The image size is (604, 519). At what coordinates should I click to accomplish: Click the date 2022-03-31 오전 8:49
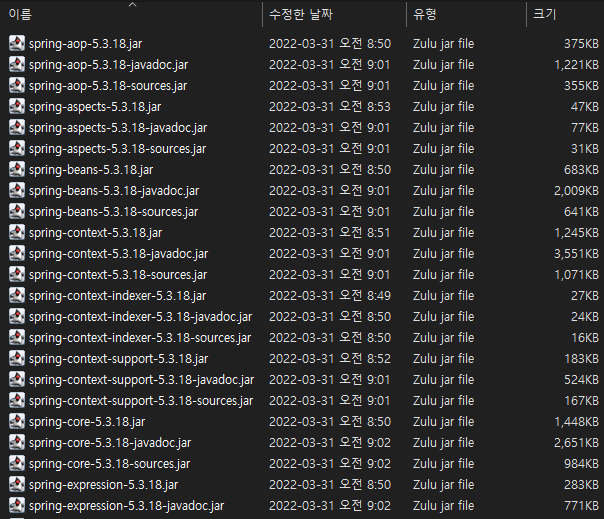click(x=330, y=296)
